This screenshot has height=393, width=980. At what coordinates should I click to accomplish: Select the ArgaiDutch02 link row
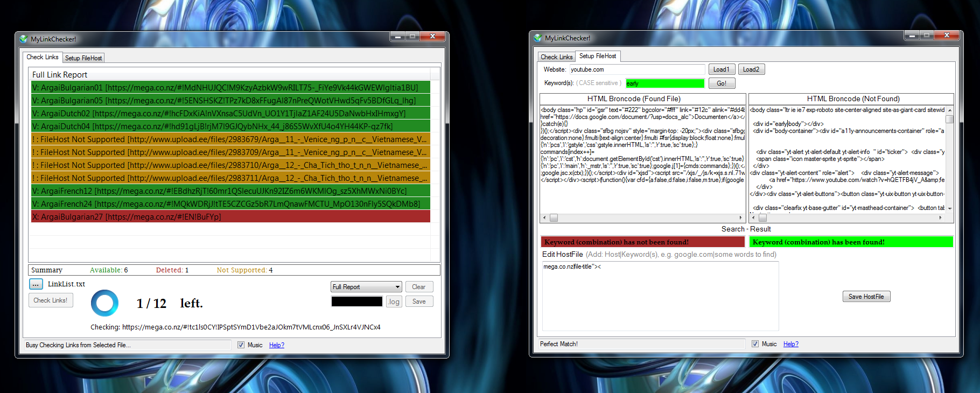click(x=230, y=113)
